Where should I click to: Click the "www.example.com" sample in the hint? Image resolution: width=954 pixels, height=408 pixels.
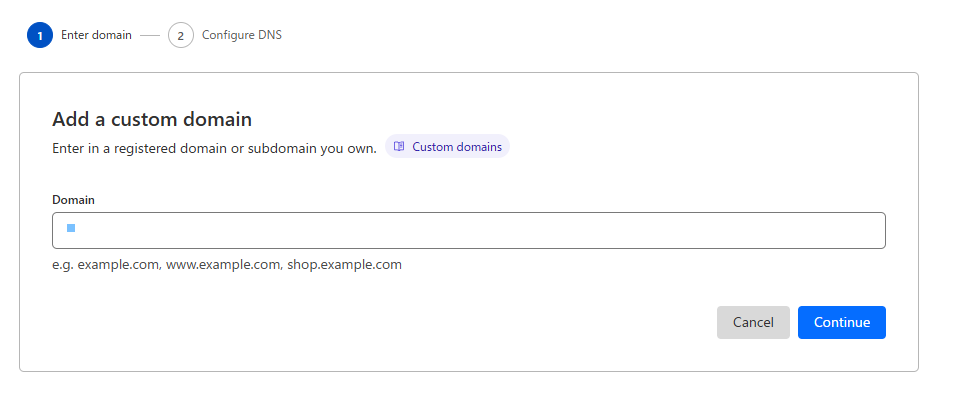pos(224,265)
